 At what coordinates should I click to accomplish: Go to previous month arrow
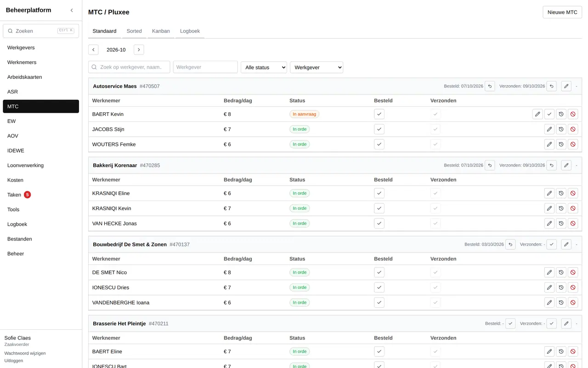pyautogui.click(x=93, y=50)
